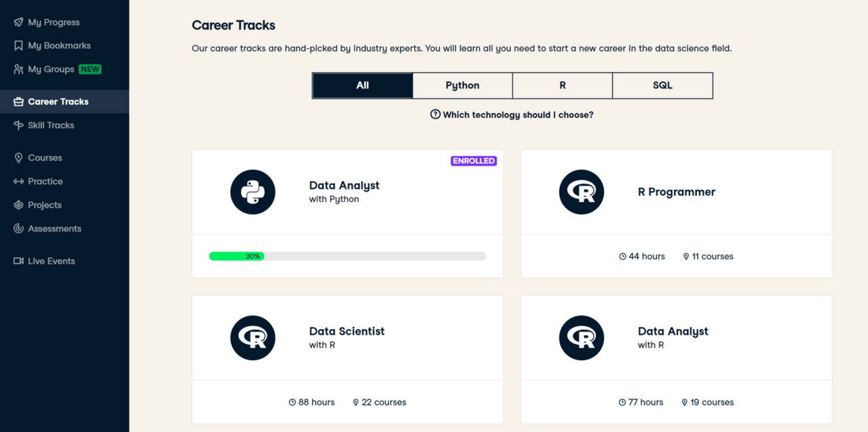Click the Practice dumbbell icon

click(x=18, y=182)
